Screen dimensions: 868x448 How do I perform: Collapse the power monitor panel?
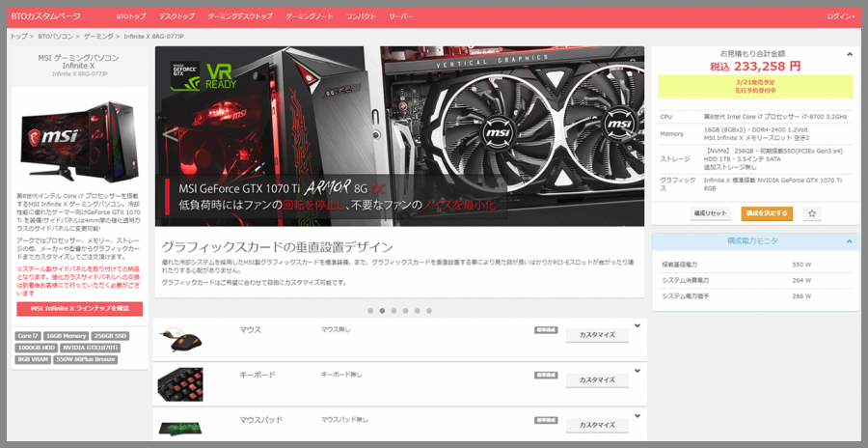849,241
